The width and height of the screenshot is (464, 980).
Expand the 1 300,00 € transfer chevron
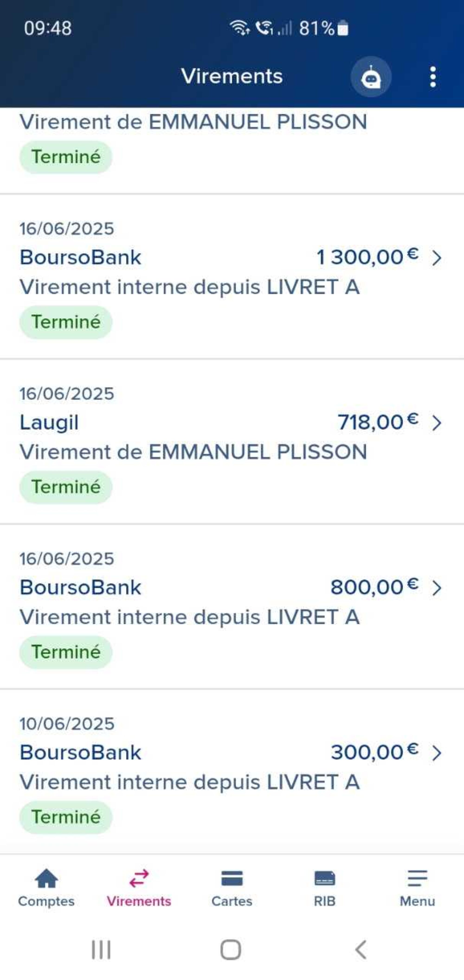tap(437, 258)
